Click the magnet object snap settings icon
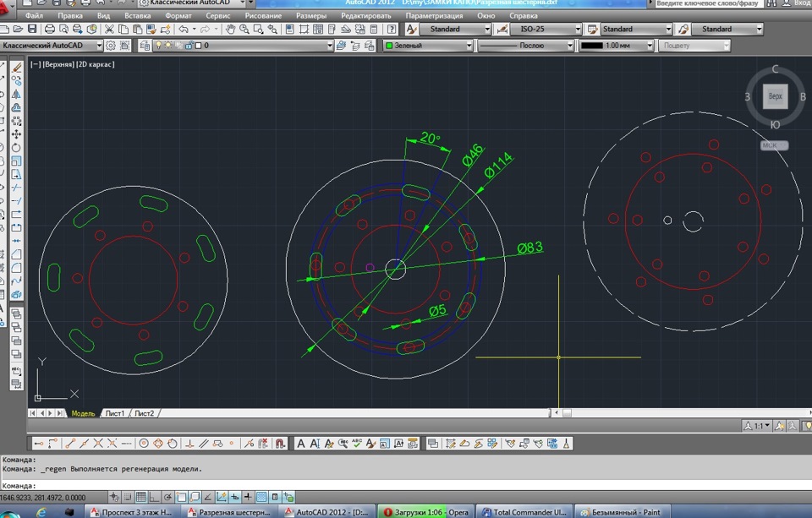This screenshot has width=812, height=518. coord(280,444)
